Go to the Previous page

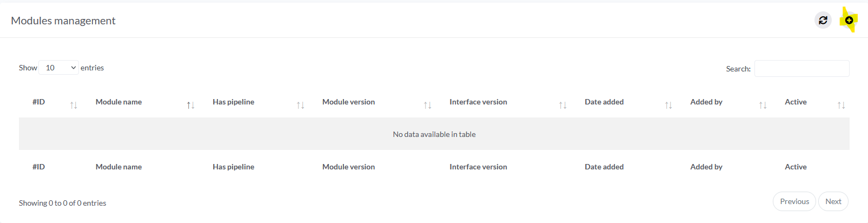click(794, 201)
